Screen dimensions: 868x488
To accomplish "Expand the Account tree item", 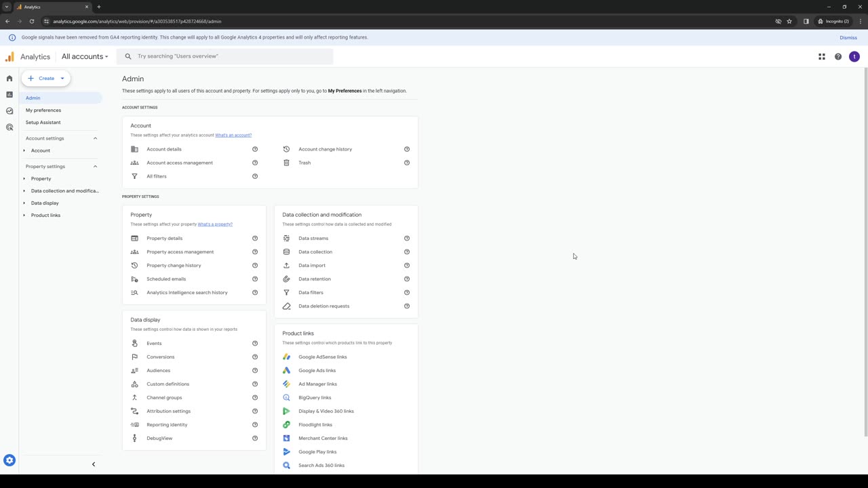I will (24, 150).
